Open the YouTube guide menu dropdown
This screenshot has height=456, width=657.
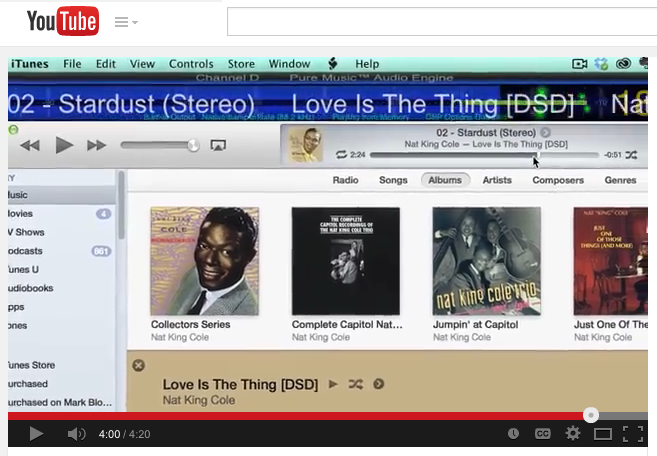click(126, 22)
